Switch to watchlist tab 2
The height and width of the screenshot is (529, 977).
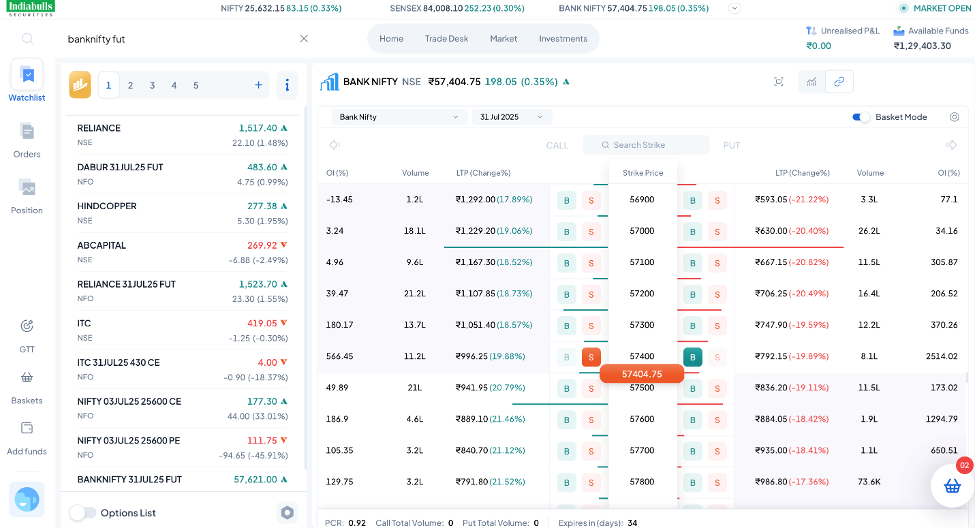point(130,85)
